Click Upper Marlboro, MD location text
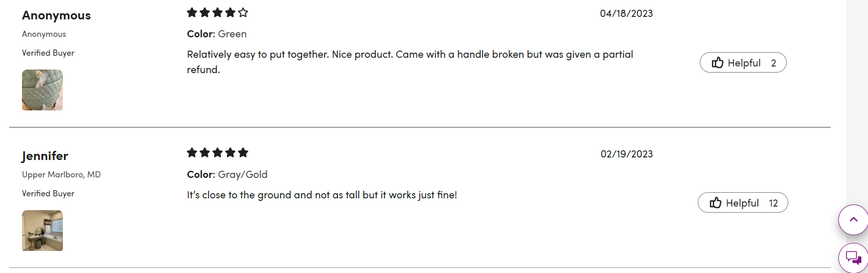The image size is (868, 273). 61,175
